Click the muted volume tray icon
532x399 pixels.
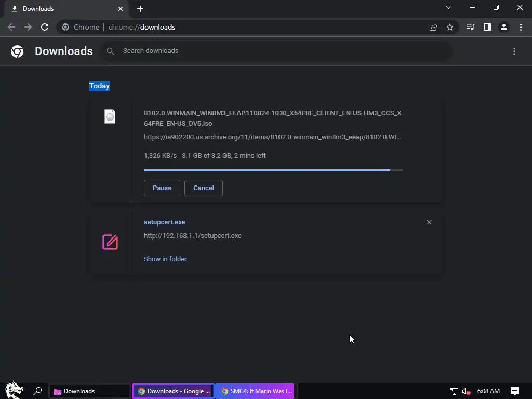pos(466,391)
